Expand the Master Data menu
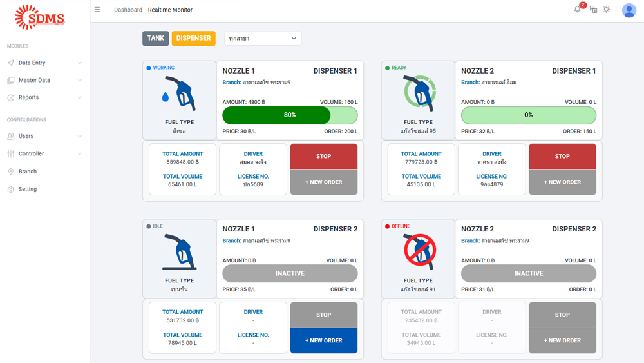This screenshot has width=644, height=363. (44, 81)
